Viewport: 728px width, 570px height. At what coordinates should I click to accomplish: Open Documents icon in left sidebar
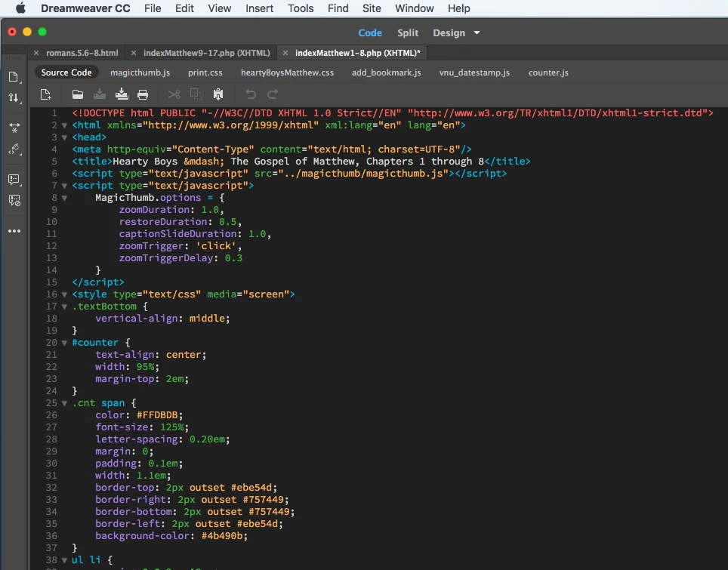click(x=14, y=76)
